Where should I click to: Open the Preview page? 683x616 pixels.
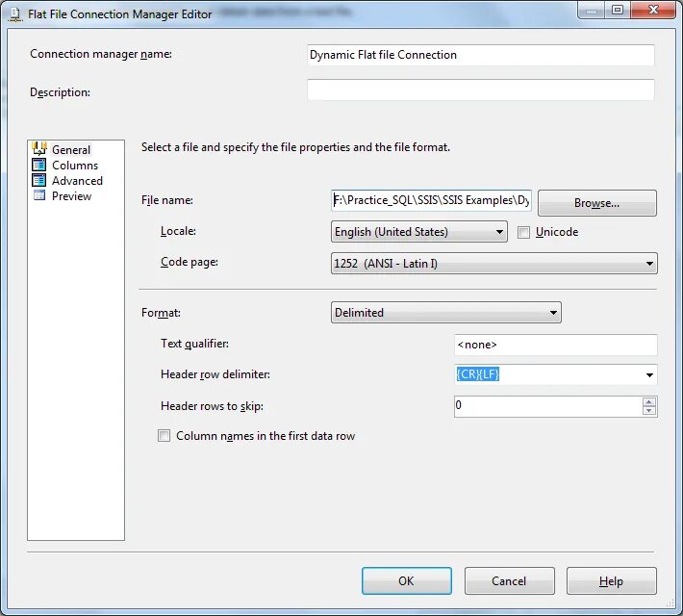coord(71,196)
